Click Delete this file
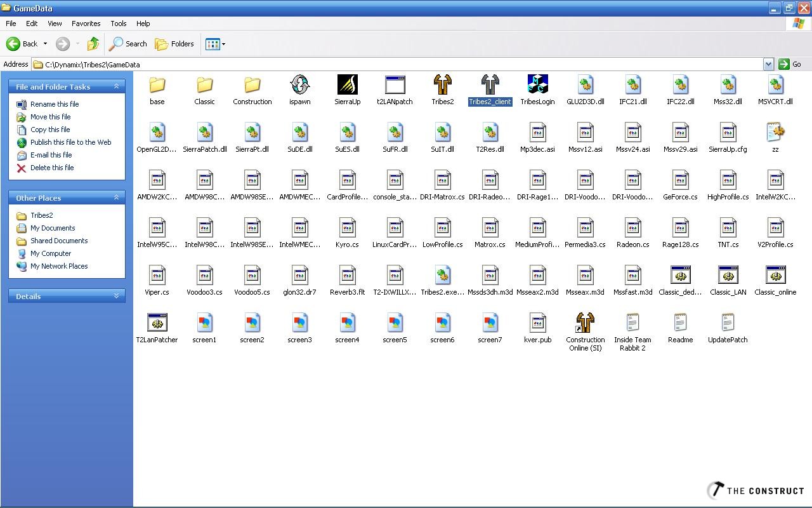 pos(52,168)
